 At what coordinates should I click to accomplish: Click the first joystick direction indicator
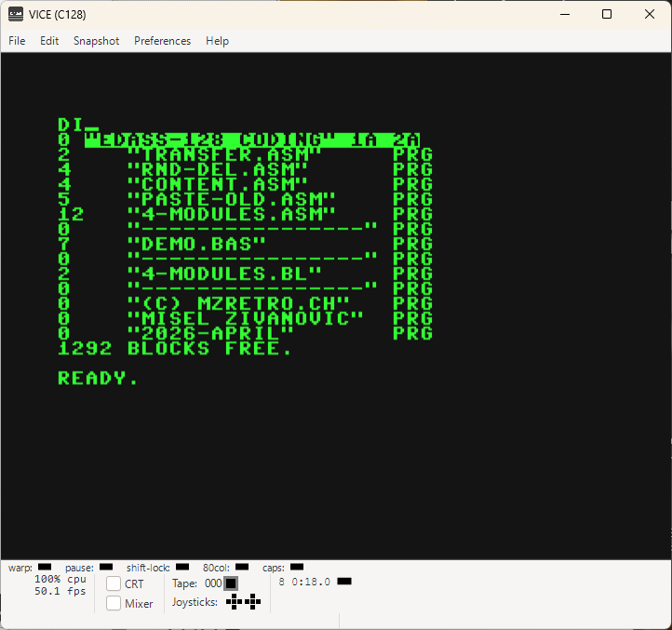pos(234,602)
